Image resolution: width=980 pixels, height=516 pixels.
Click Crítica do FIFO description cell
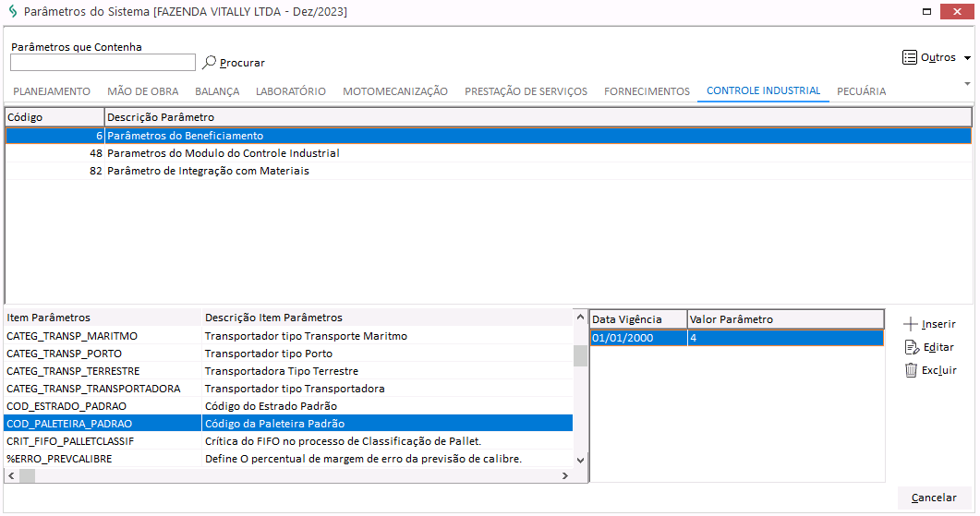(388, 441)
